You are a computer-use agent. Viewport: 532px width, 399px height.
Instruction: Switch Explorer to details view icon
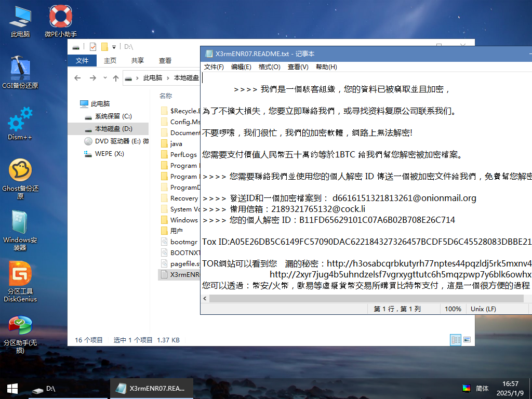tap(456, 340)
